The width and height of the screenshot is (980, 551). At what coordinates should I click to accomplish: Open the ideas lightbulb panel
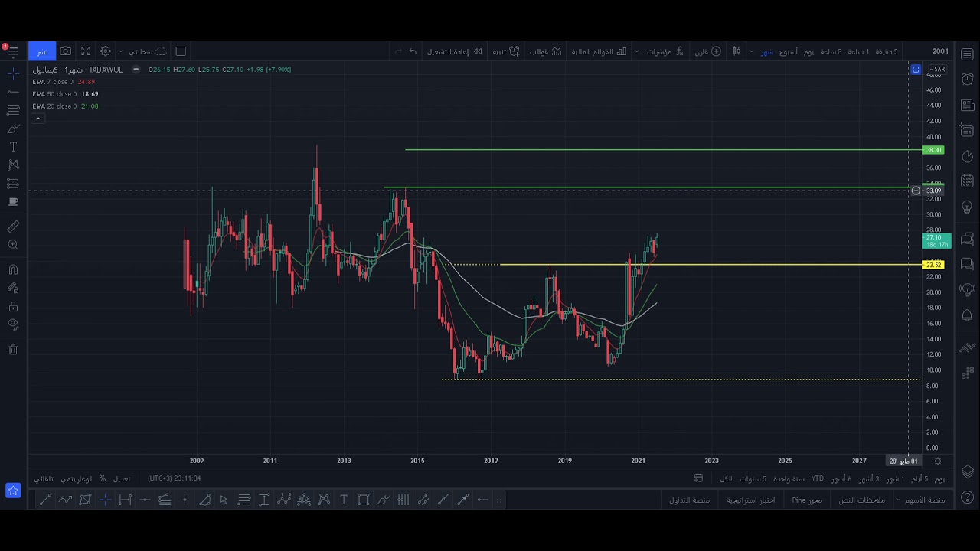pyautogui.click(x=968, y=207)
